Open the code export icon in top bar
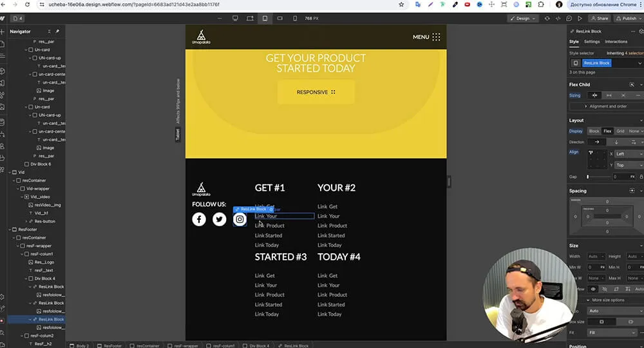Screen dimensions: 644x348 point(558,19)
